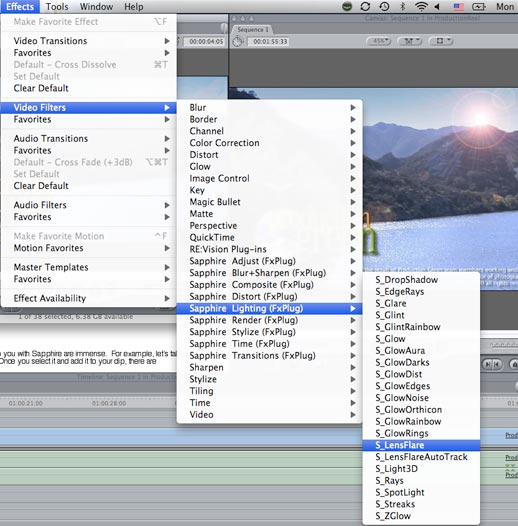The height and width of the screenshot is (526, 518).
Task: Apply the S_SpotLight filter
Action: 421,492
